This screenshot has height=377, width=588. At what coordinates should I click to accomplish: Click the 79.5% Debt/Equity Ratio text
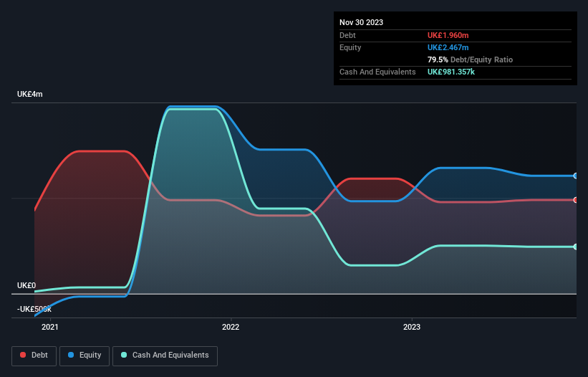point(471,59)
